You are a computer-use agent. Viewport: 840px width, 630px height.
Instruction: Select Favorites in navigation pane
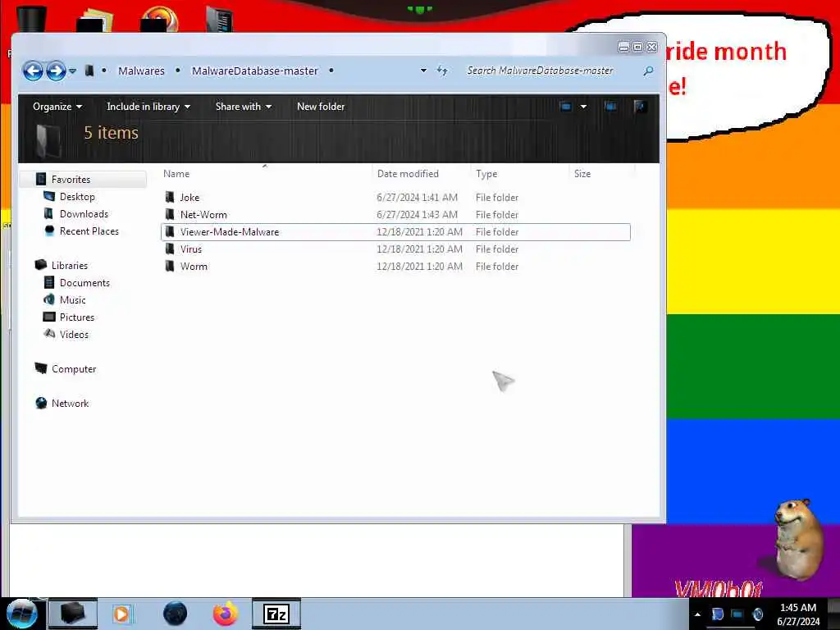(x=71, y=180)
